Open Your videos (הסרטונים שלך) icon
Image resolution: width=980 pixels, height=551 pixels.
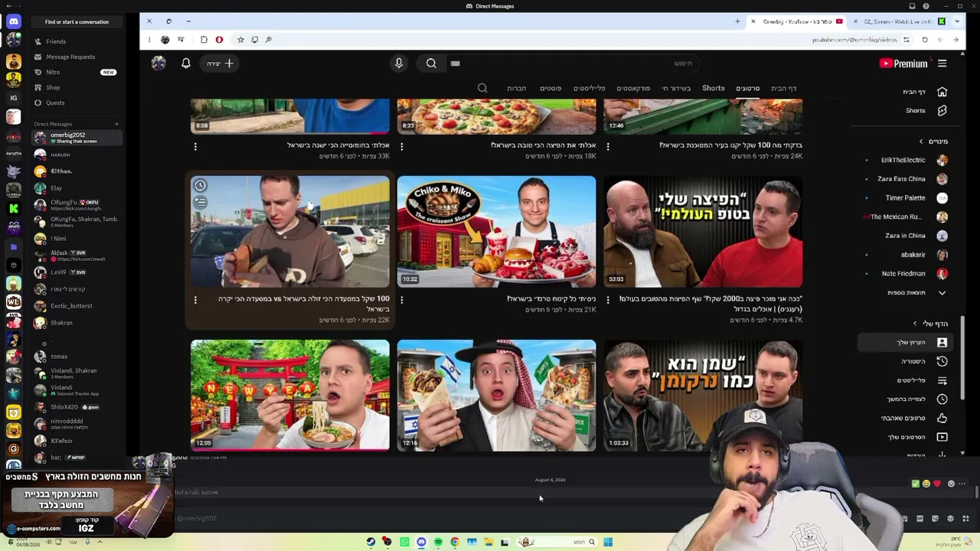tap(942, 437)
